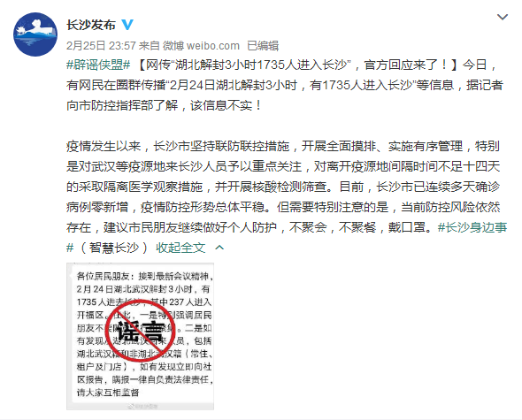This screenshot has width=522, height=420.
Task: Follow the 微博 weibo.com source link
Action: 201,46
